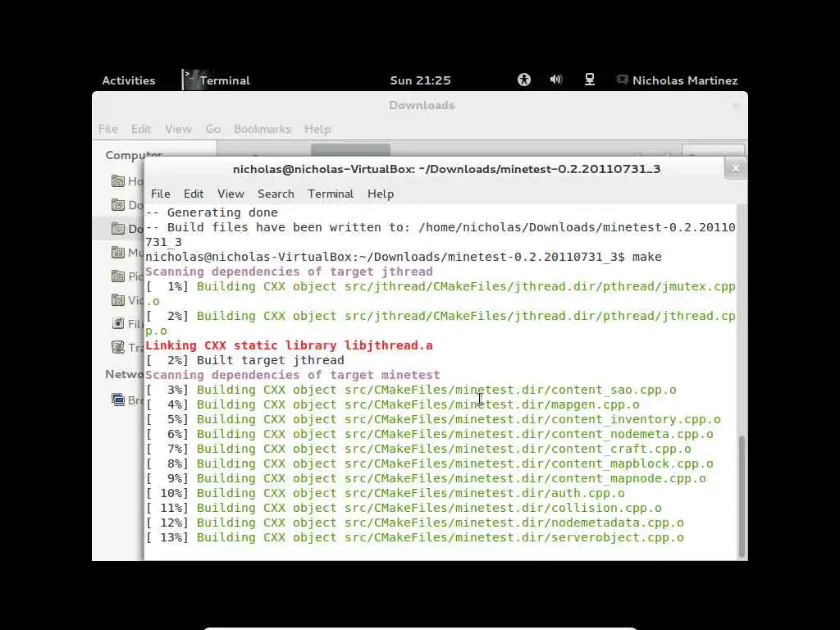Click the shell prompt line ending in make
Viewport: 840px width, 630px height.
404,257
